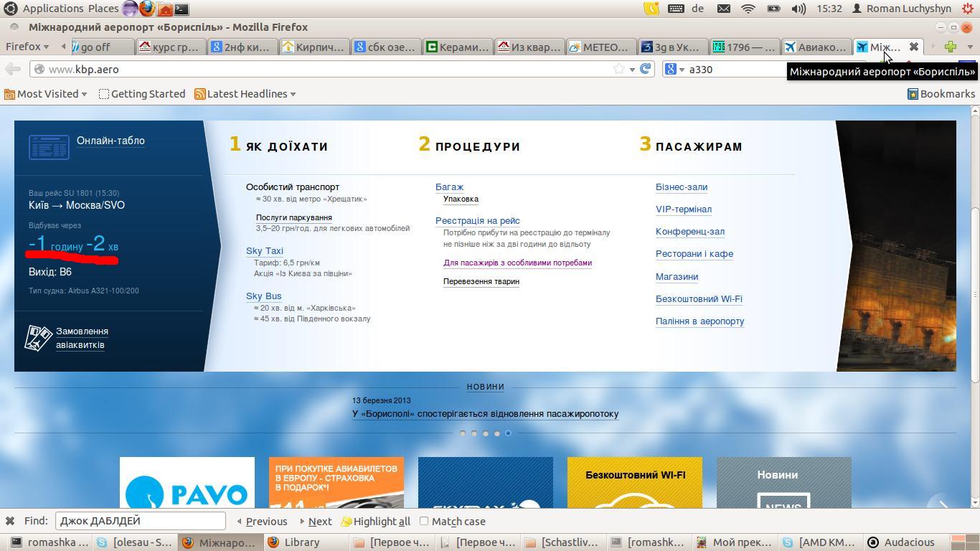Enable the Match case checkbox

(x=424, y=521)
